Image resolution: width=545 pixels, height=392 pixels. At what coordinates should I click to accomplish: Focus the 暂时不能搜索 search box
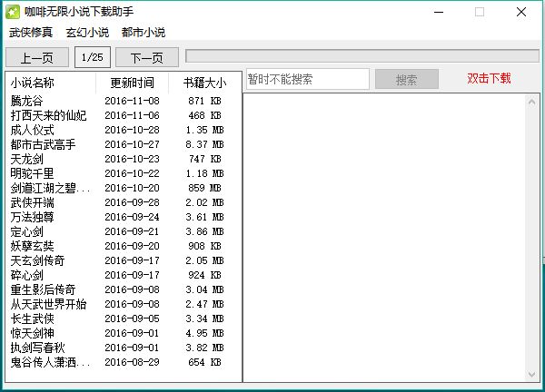(308, 79)
